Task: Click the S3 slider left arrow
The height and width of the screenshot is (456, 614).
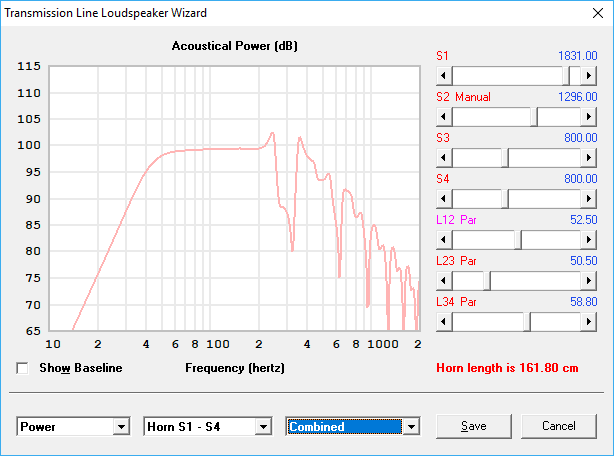Action: (444, 158)
